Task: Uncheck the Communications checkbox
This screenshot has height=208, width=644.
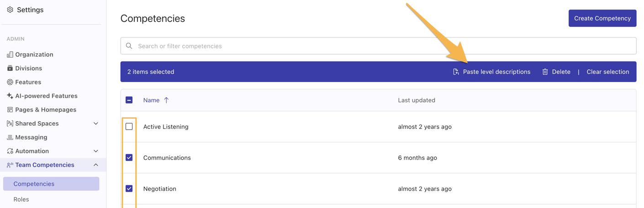Action: click(129, 157)
